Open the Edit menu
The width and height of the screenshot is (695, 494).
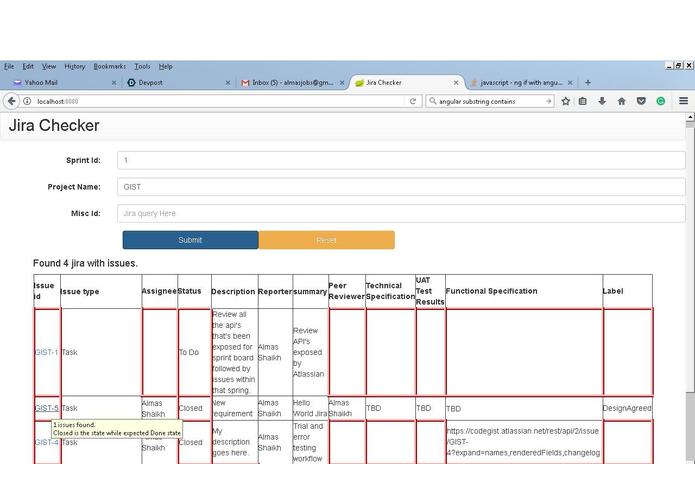coord(28,66)
